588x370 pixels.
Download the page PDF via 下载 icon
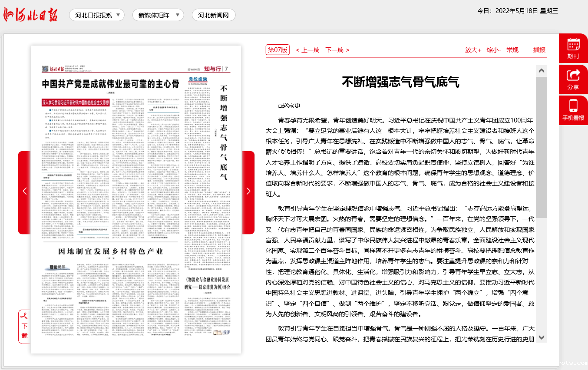point(24,326)
